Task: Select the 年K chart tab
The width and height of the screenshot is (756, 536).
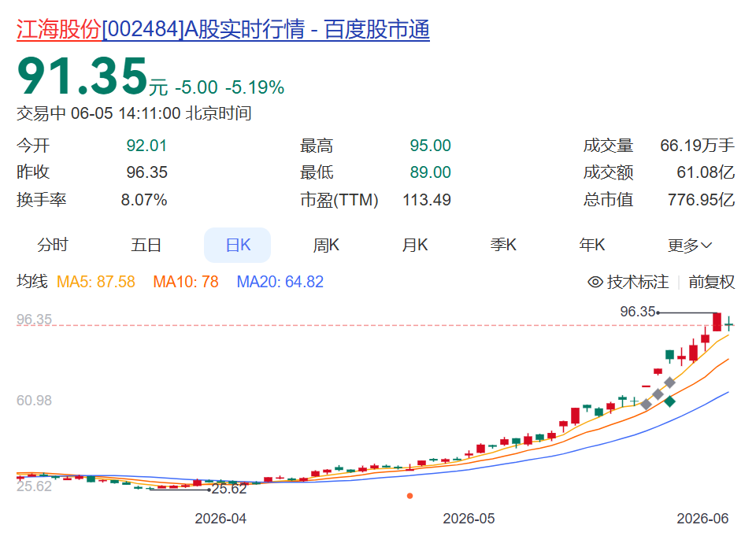Action: tap(592, 245)
